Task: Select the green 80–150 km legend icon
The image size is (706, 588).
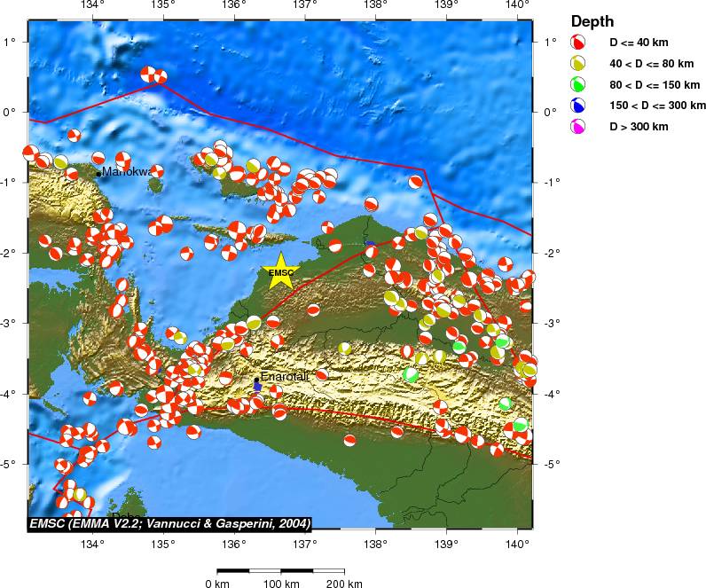Action: 577,85
